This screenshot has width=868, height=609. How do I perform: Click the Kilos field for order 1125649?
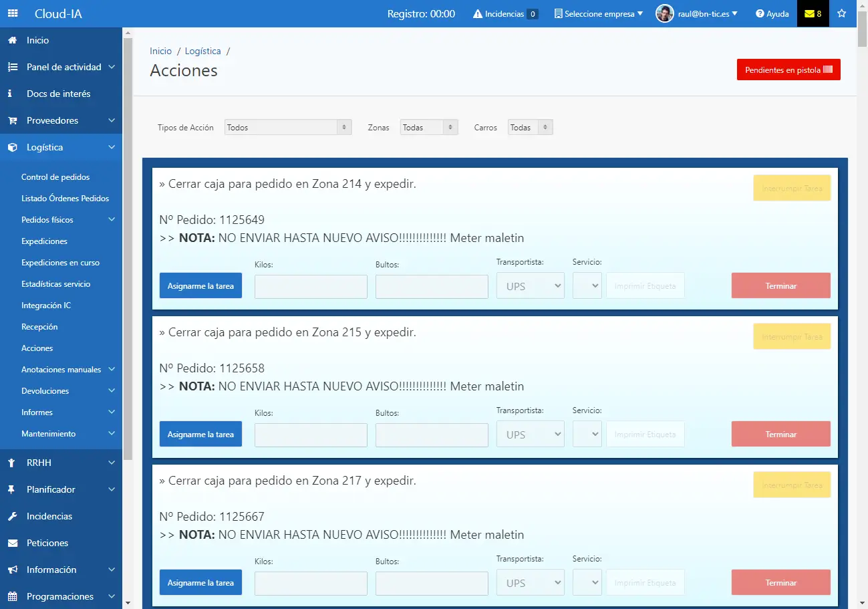311,287
